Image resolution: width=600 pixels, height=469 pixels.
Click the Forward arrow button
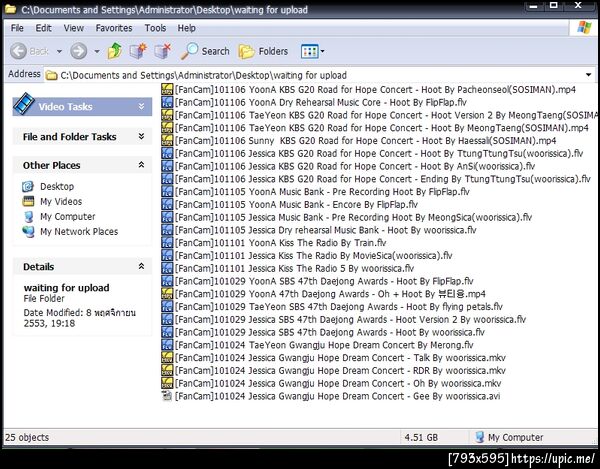[78, 51]
